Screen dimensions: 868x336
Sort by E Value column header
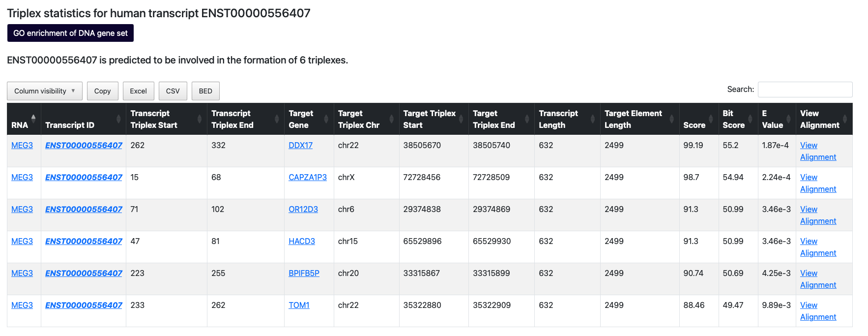click(x=778, y=119)
